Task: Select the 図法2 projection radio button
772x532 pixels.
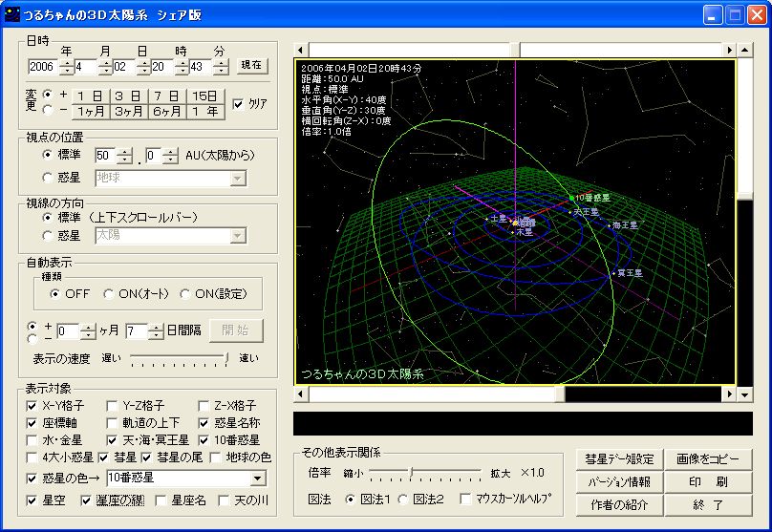Action: (x=403, y=499)
